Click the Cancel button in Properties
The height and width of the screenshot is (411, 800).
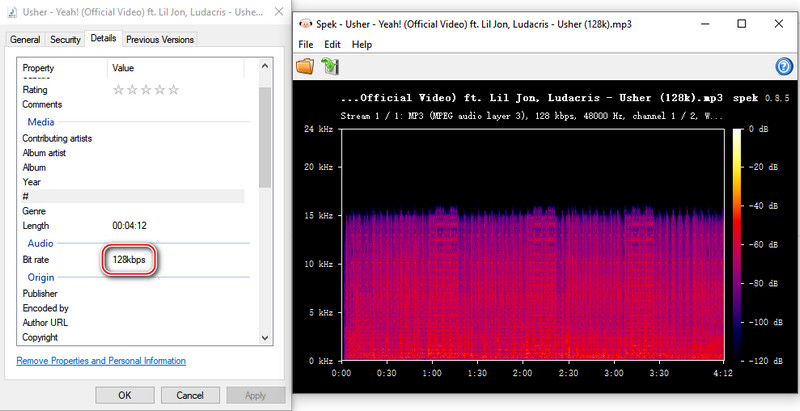[x=190, y=395]
